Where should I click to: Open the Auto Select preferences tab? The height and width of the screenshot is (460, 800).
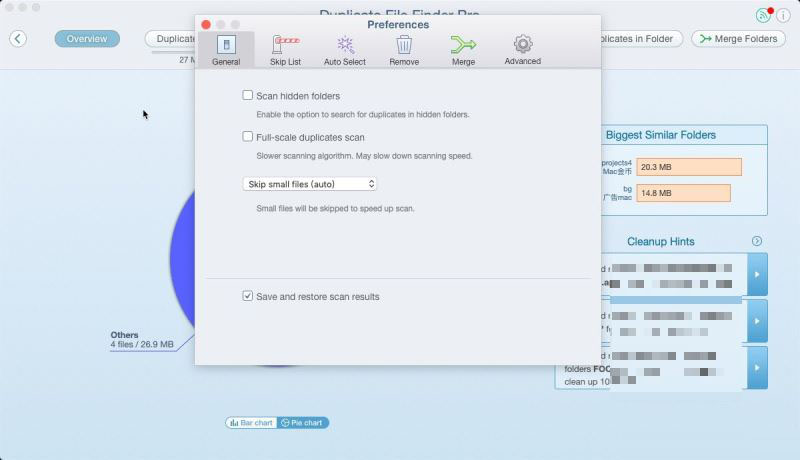[x=345, y=50]
